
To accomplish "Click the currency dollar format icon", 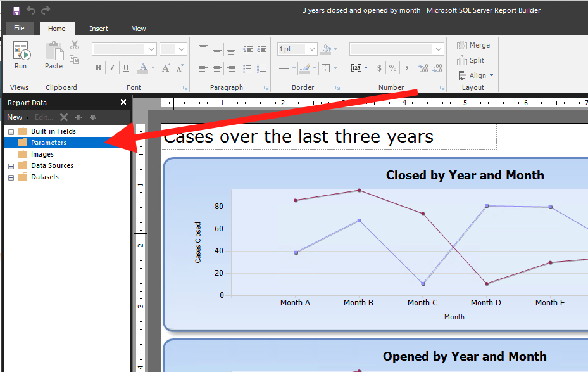I will [x=379, y=68].
